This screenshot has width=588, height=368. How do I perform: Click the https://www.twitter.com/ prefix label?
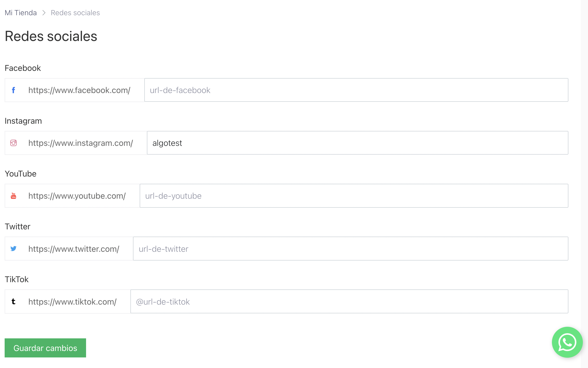coord(74,249)
